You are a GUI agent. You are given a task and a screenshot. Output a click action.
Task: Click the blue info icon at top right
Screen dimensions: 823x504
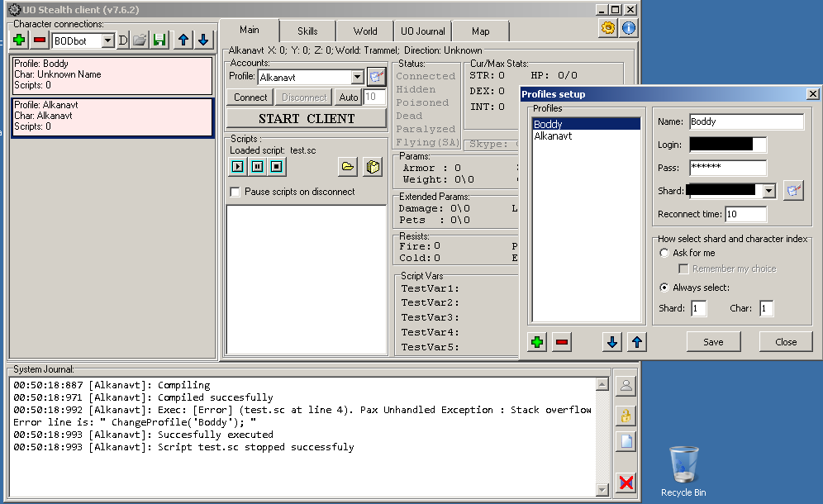click(629, 27)
